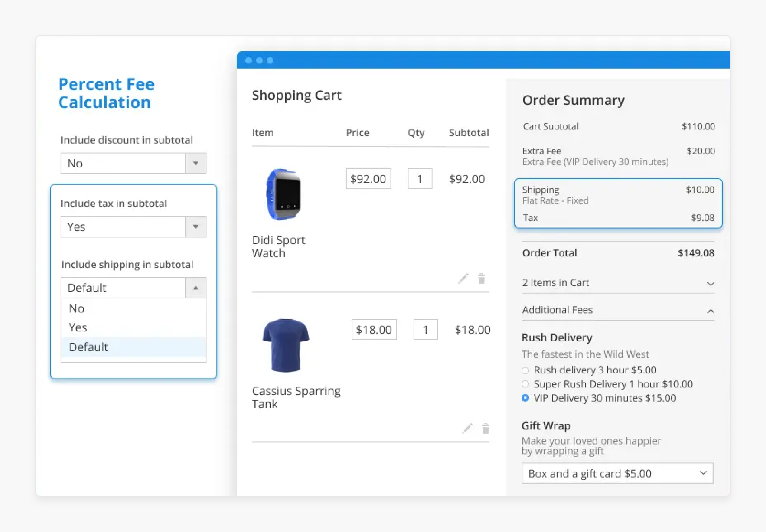The height and width of the screenshot is (532, 766).
Task: Expand the 2 Items in Cart section
Action: [x=618, y=283]
